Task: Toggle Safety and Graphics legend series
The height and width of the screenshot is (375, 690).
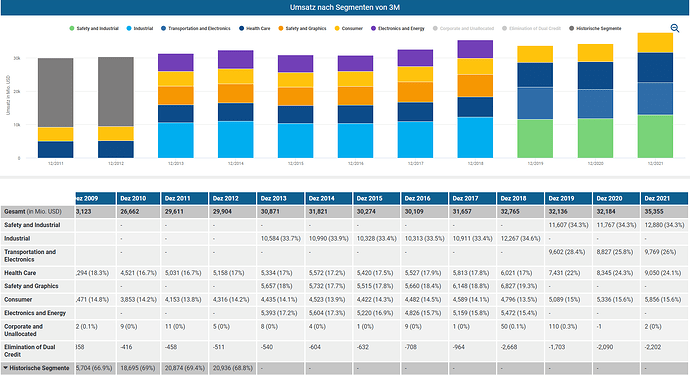Action: [x=302, y=28]
